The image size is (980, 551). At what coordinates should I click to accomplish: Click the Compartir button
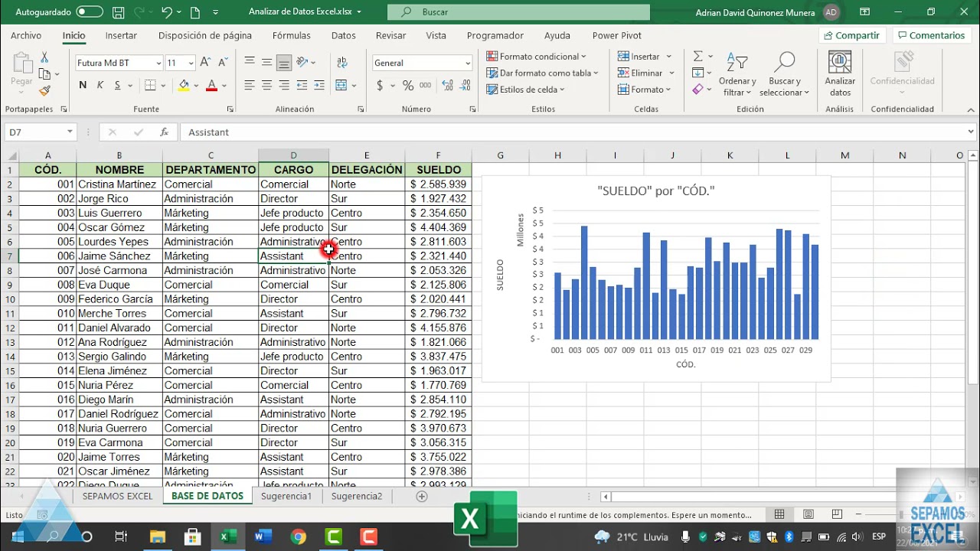[x=851, y=36]
